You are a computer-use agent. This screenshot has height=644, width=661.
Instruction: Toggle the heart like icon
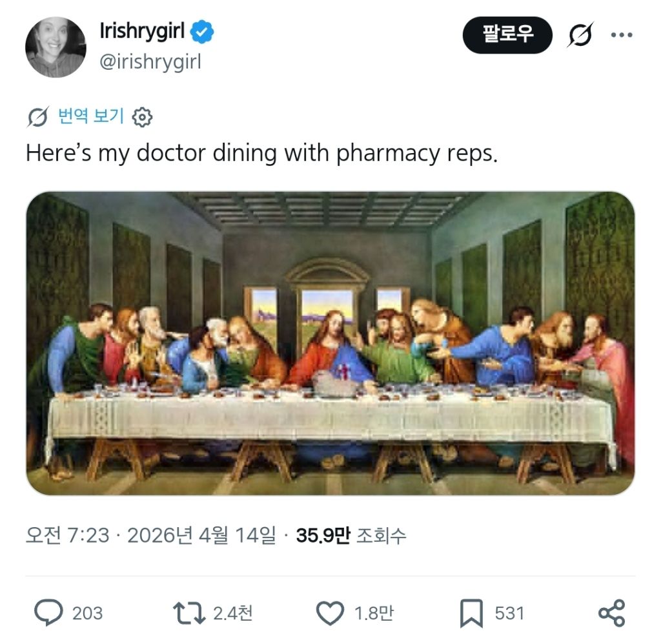coord(330,612)
